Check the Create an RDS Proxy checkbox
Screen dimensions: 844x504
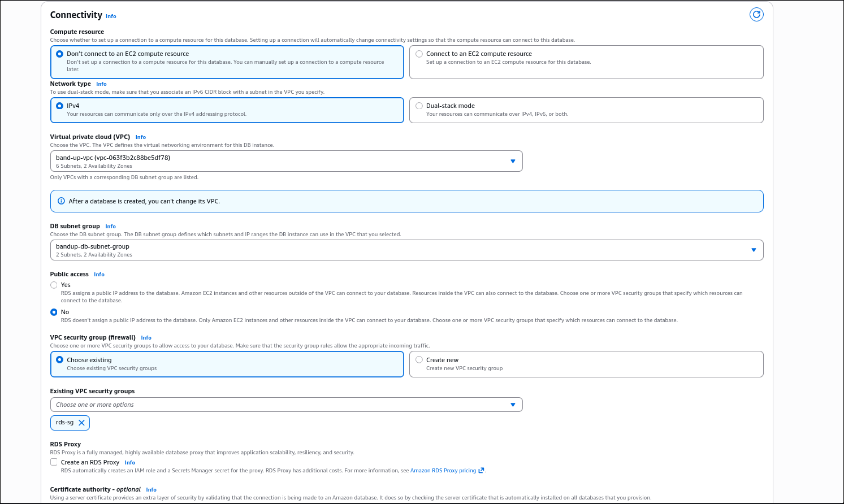[x=54, y=462]
